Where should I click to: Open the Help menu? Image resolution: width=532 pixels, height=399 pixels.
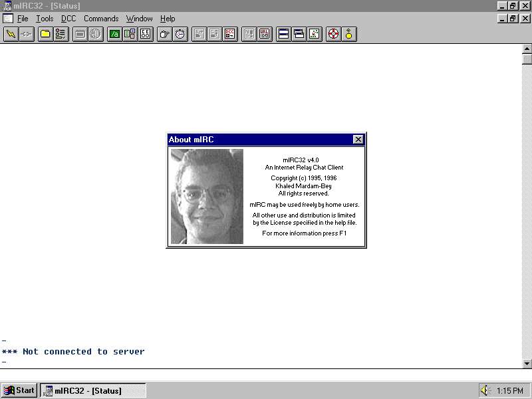click(x=168, y=19)
